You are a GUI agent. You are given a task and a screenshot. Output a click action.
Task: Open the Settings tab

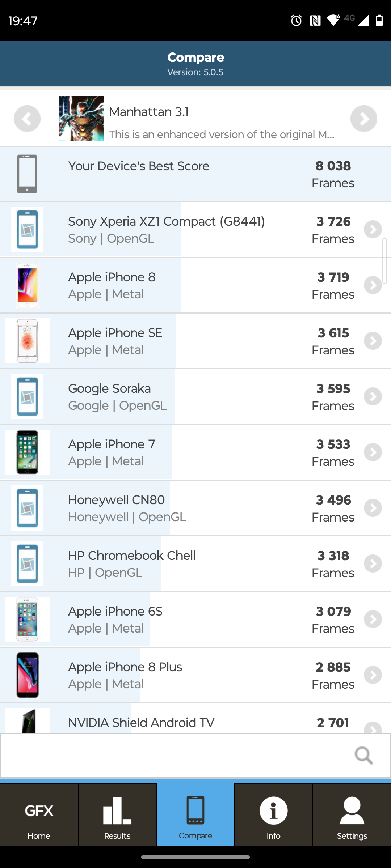352,815
